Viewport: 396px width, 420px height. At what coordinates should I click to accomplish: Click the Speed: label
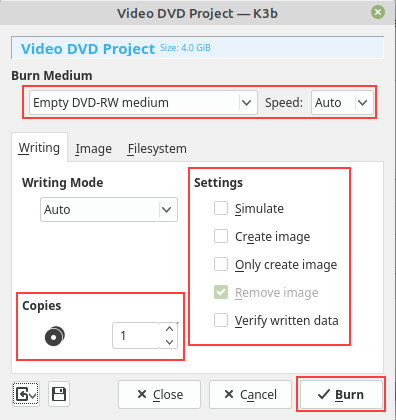point(284,103)
